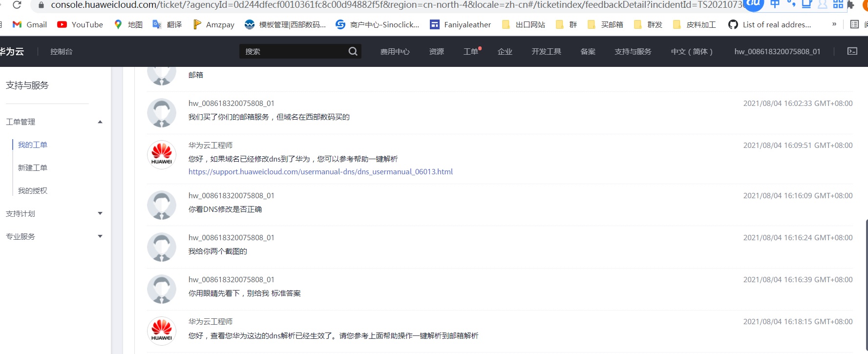Open the DNS user manual support link
The image size is (868, 354).
pyautogui.click(x=320, y=171)
